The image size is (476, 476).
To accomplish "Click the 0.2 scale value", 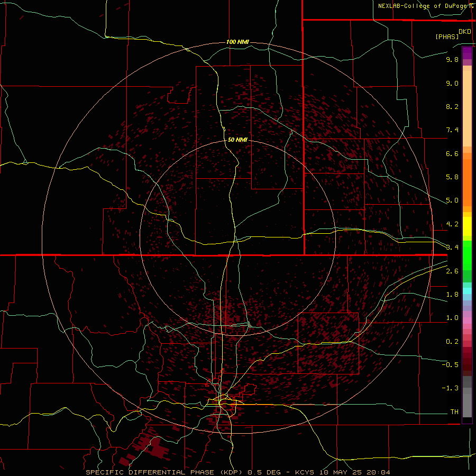I will pyautogui.click(x=452, y=342).
